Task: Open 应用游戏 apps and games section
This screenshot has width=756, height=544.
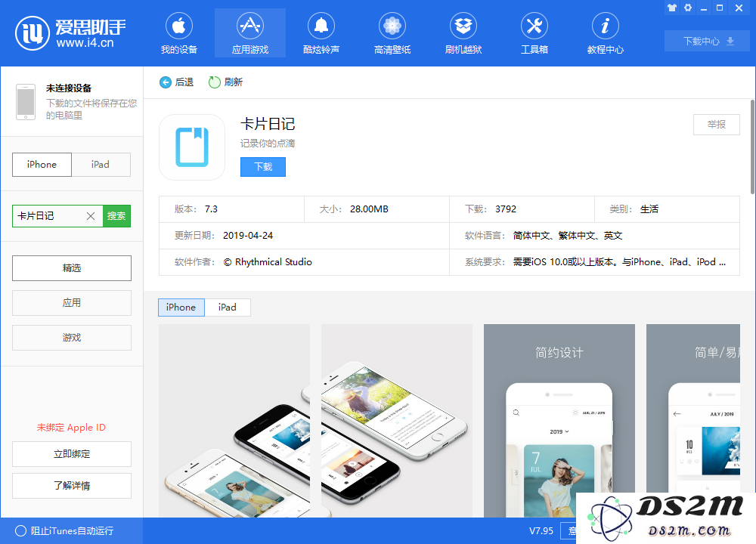Action: pyautogui.click(x=249, y=32)
